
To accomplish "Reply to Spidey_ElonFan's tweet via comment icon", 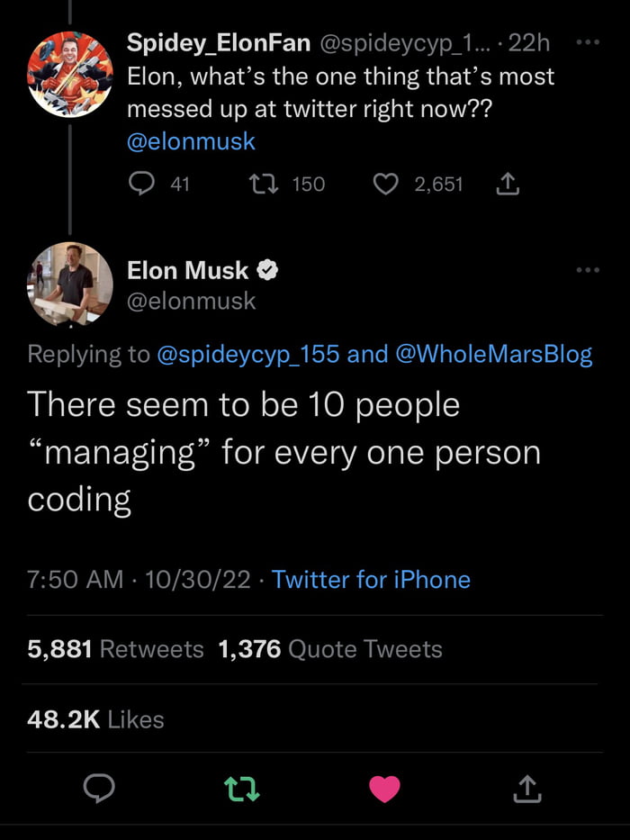I will point(143,184).
